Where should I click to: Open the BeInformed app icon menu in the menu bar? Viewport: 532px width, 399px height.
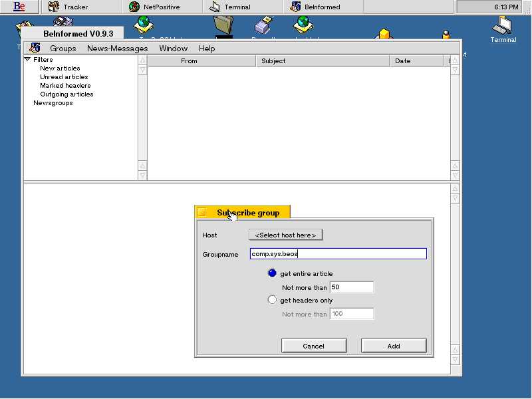[35, 48]
